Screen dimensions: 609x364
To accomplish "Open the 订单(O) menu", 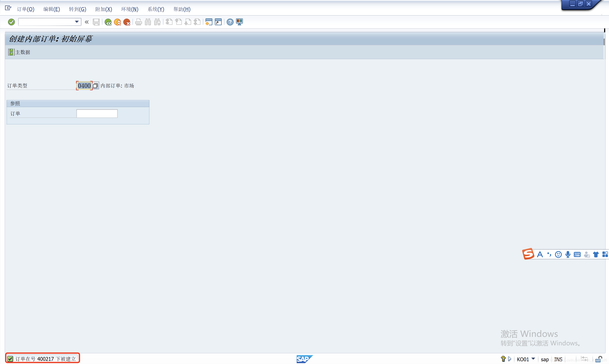I will [x=25, y=9].
